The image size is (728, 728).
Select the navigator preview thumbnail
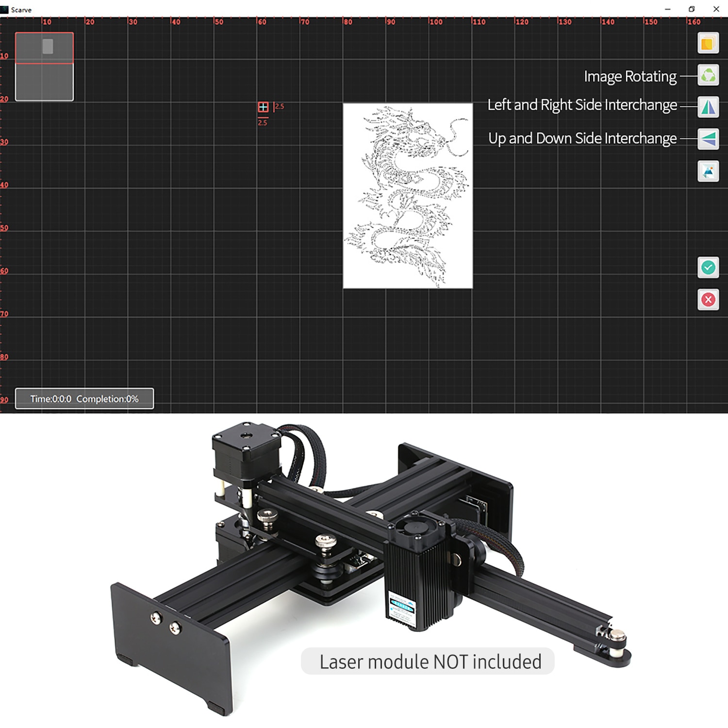(x=44, y=66)
